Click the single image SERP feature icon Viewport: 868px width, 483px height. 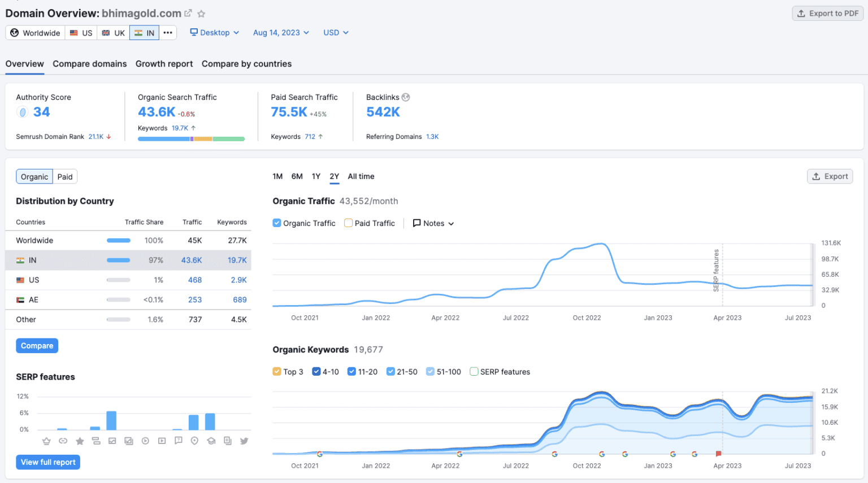(x=112, y=441)
